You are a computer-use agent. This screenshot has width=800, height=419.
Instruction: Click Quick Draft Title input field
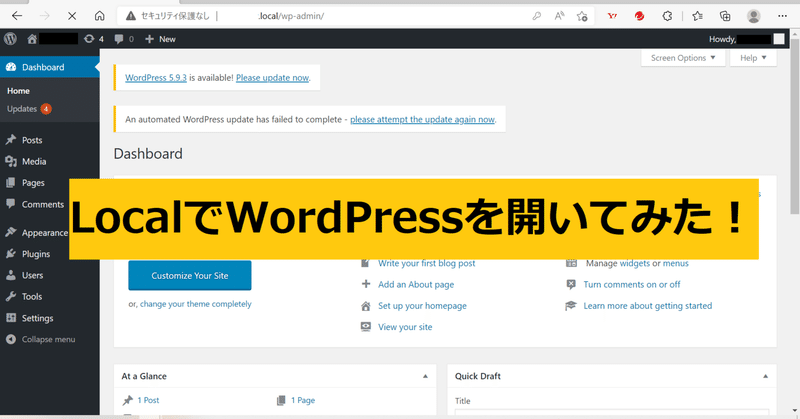coord(612,413)
